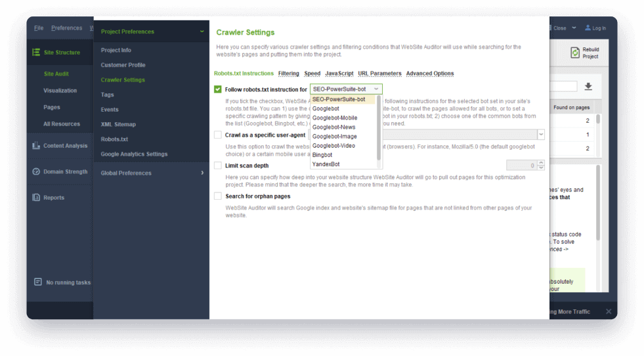The height and width of the screenshot is (356, 644).
Task: Collapse the Project Preferences section
Action: (x=202, y=32)
